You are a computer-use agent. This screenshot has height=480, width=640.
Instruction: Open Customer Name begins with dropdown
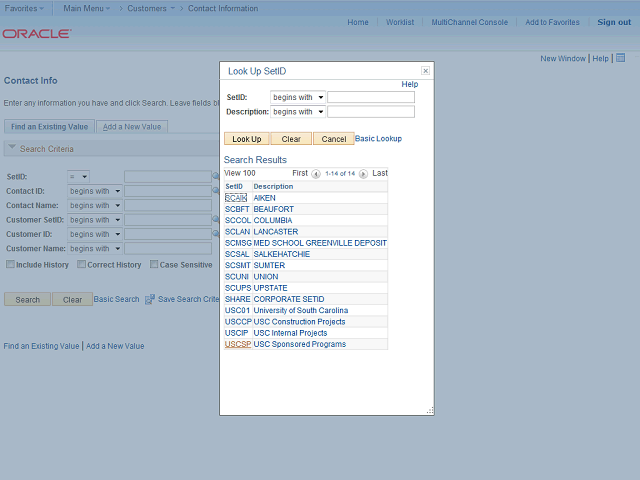point(95,249)
